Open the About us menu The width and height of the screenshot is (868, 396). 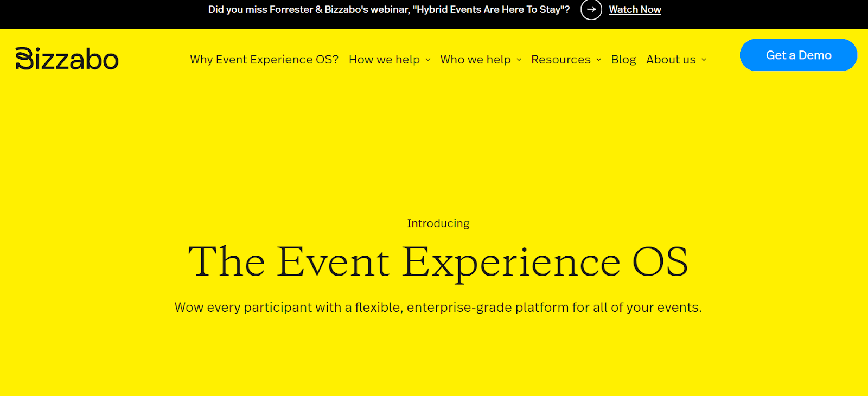[671, 60]
